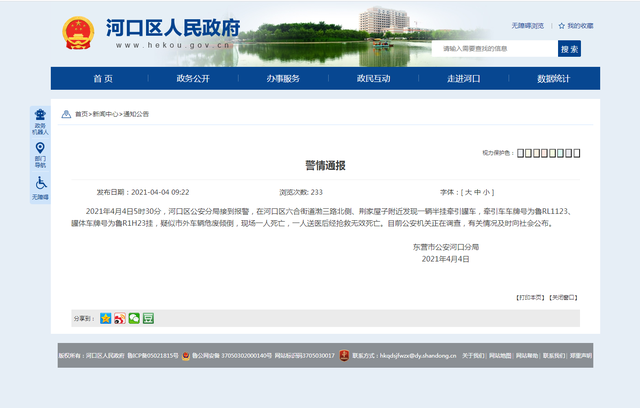Open 郑重声明 footer link
Screen dimensions: 640x408
(581, 356)
